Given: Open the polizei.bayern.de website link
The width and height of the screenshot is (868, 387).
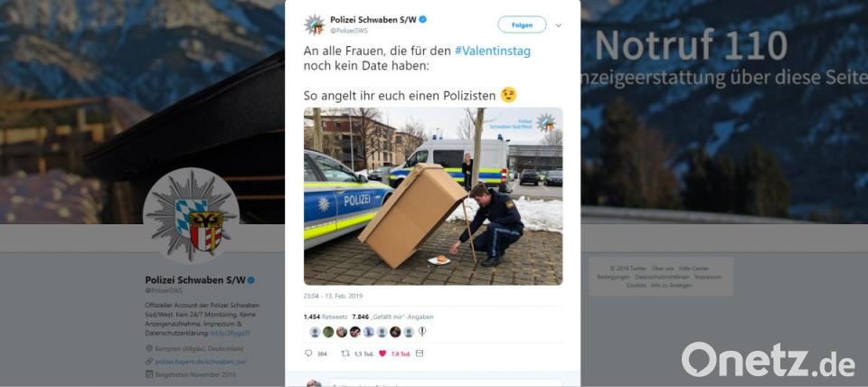Looking at the screenshot, I should (200, 362).
